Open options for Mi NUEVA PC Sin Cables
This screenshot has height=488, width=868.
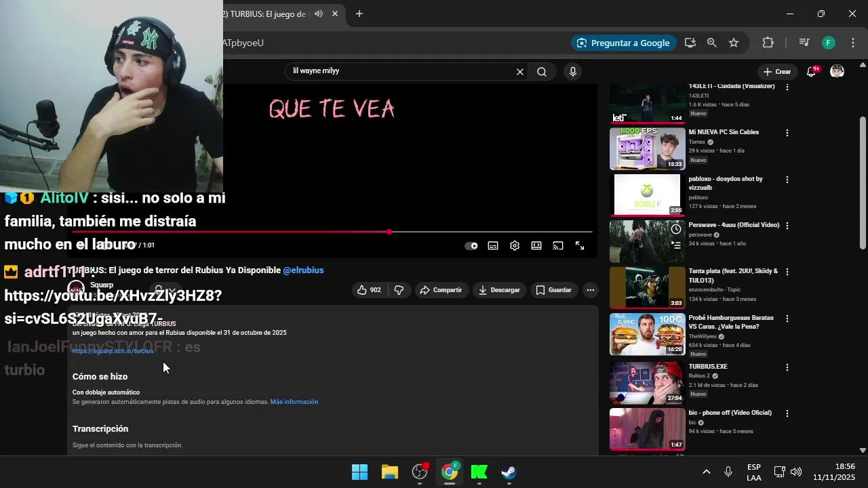tap(787, 133)
